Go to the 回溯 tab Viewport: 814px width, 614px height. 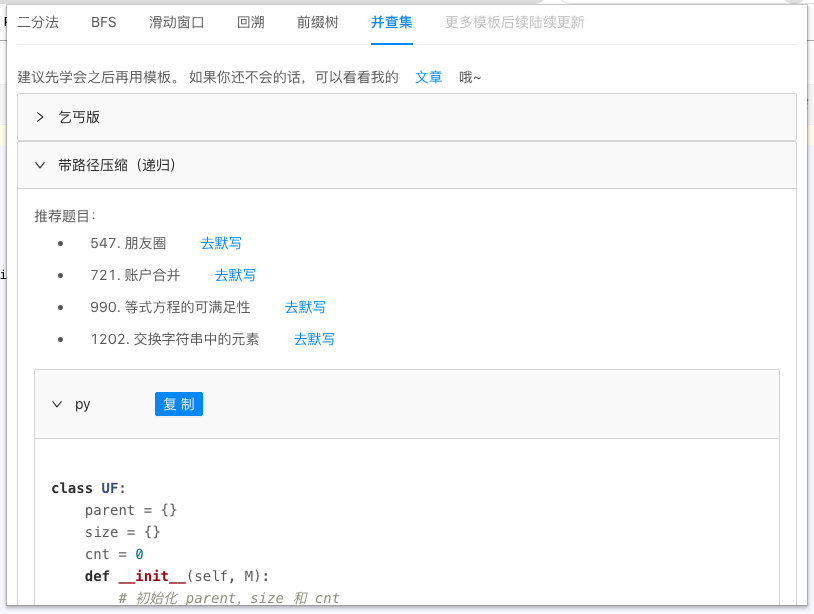click(x=251, y=22)
